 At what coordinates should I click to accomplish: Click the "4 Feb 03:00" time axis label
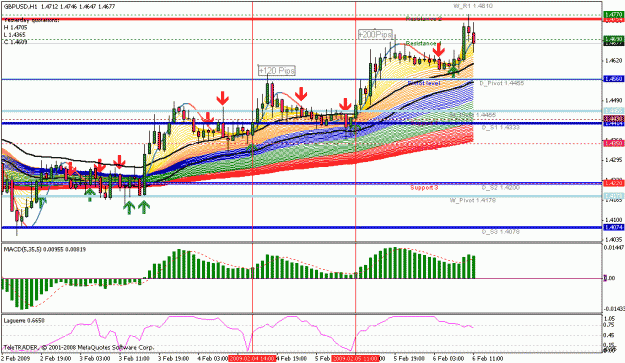tap(213, 359)
